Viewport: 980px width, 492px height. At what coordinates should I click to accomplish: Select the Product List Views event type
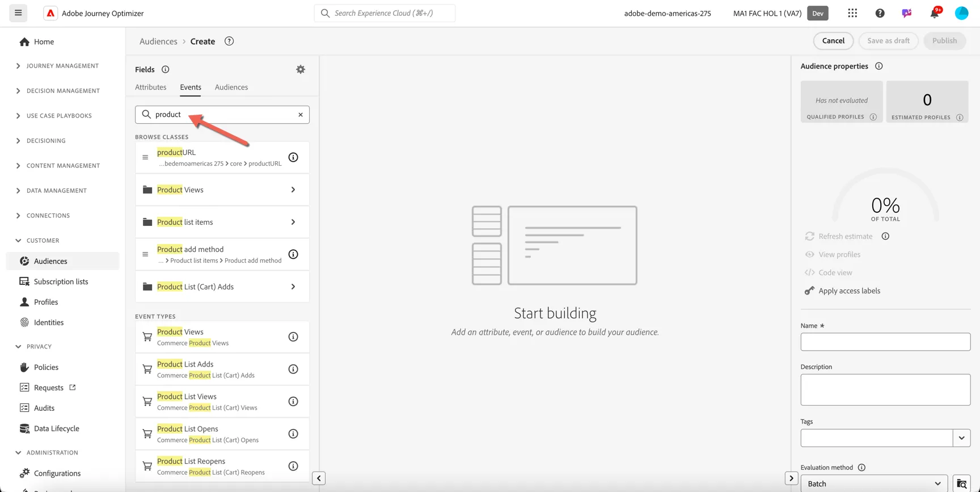(x=222, y=402)
